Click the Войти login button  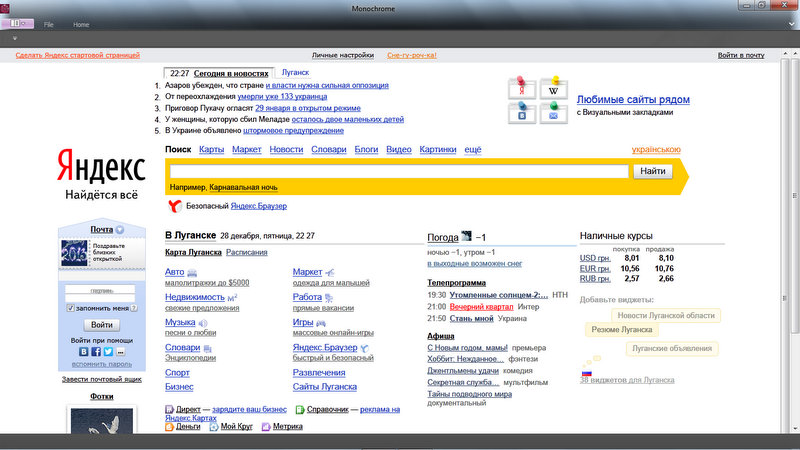102,325
